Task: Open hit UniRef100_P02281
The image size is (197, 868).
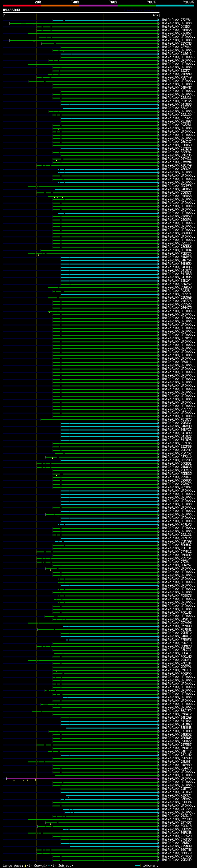Action: (x=176, y=125)
